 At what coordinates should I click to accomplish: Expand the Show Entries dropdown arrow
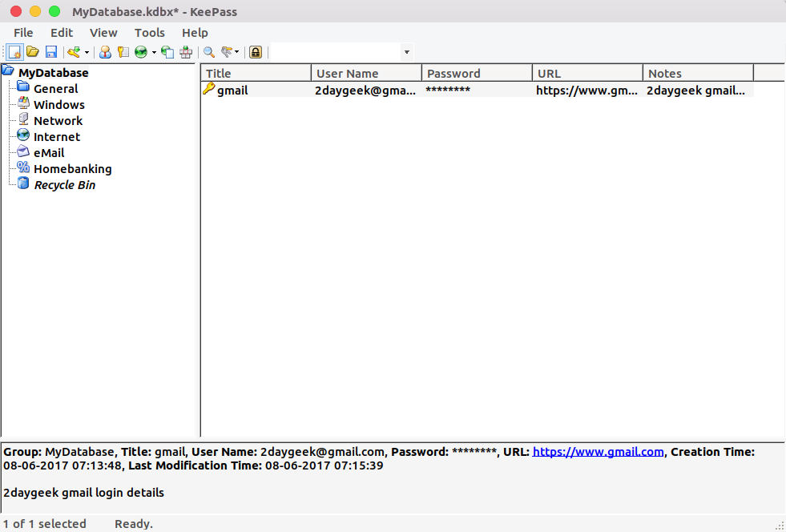[237, 52]
